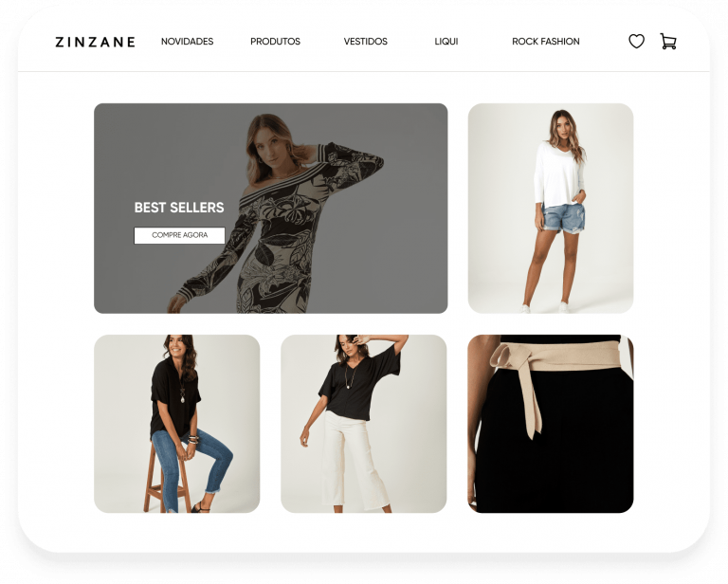Go to the NOVIDADES menu item

(x=187, y=42)
